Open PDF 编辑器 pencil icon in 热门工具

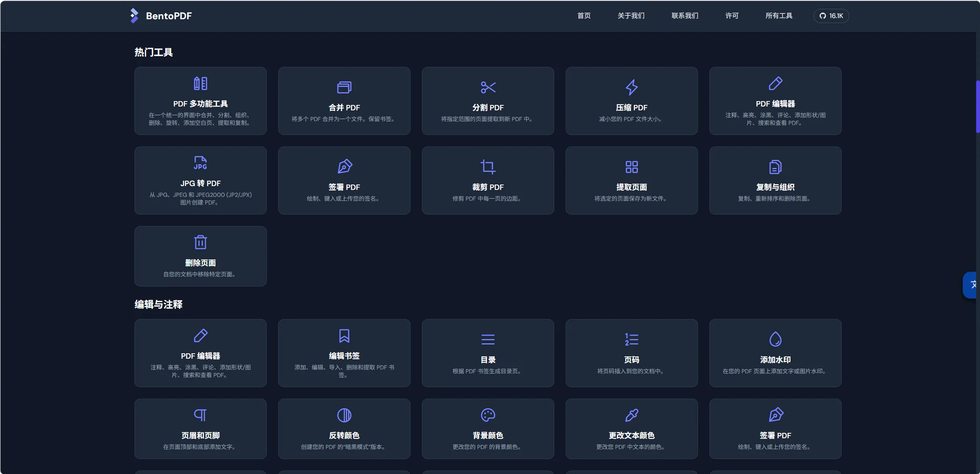point(775,83)
